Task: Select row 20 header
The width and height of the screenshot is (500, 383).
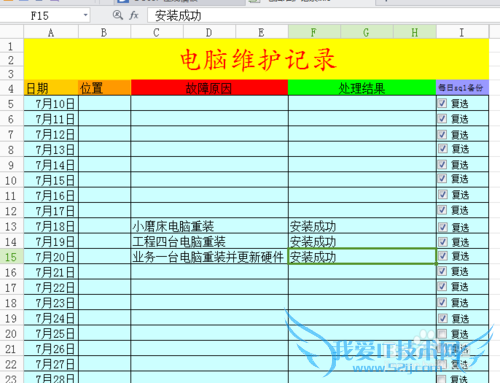Action: pyautogui.click(x=11, y=334)
